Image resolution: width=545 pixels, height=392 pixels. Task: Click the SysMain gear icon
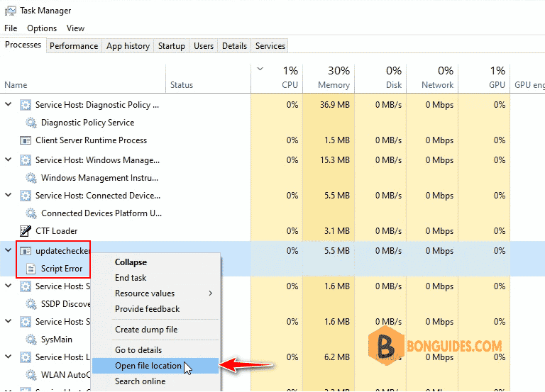(x=31, y=340)
